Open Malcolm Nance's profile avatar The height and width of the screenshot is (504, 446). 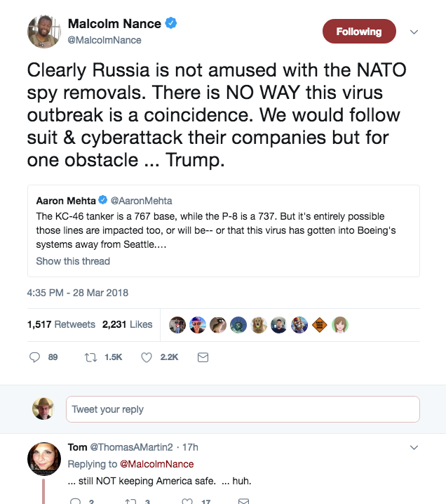click(44, 32)
